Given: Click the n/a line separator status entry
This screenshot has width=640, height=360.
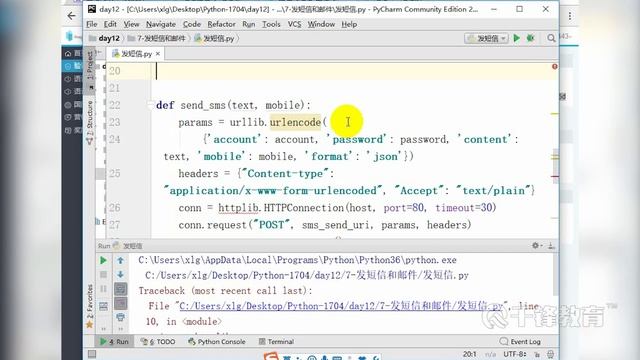Looking at the screenshot, I should 490,354.
